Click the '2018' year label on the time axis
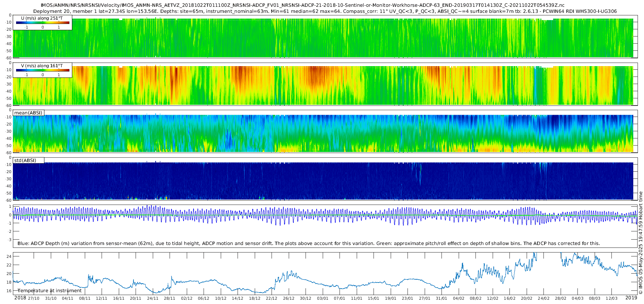 (20, 298)
